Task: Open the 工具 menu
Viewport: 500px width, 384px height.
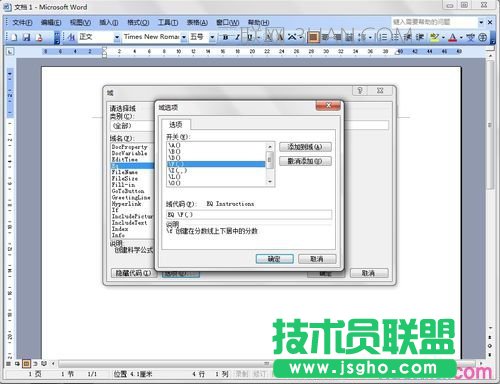Action: pos(168,23)
